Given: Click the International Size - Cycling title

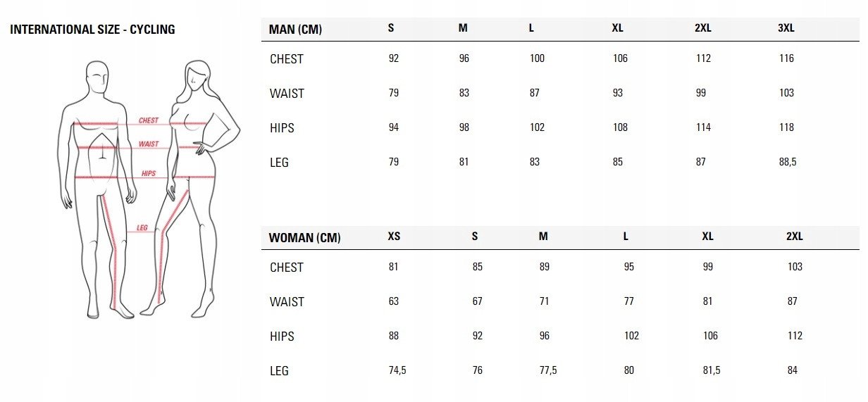Looking at the screenshot, I should coord(92,30).
